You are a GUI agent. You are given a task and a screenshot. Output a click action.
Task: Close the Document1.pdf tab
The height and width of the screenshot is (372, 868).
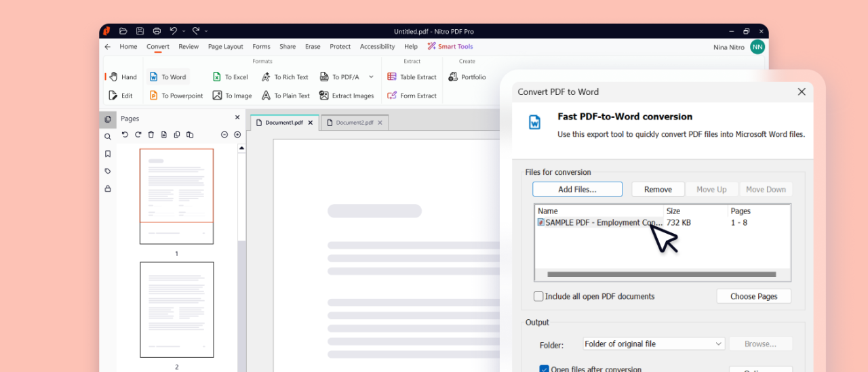pos(311,123)
